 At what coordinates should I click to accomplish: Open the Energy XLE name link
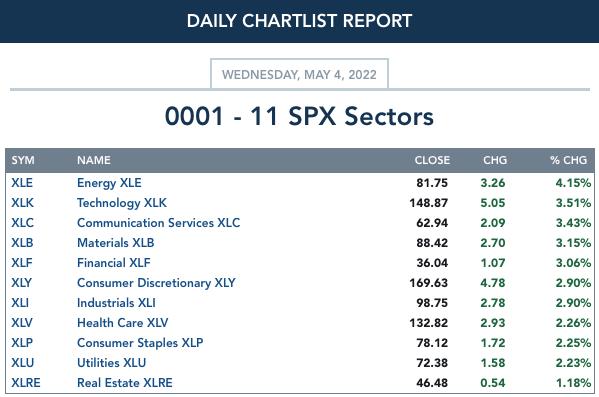pyautogui.click(x=109, y=183)
